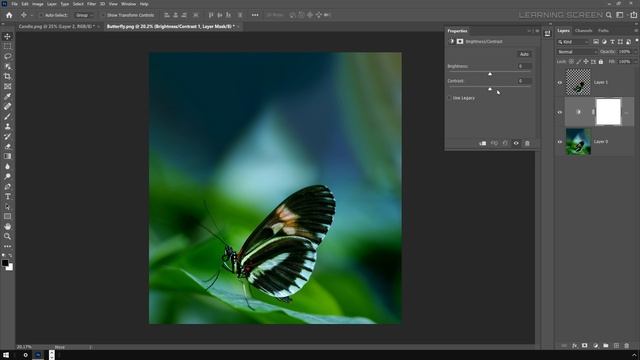The height and width of the screenshot is (360, 640).
Task: Open the workspace switcher dropdown
Action: (x=620, y=15)
